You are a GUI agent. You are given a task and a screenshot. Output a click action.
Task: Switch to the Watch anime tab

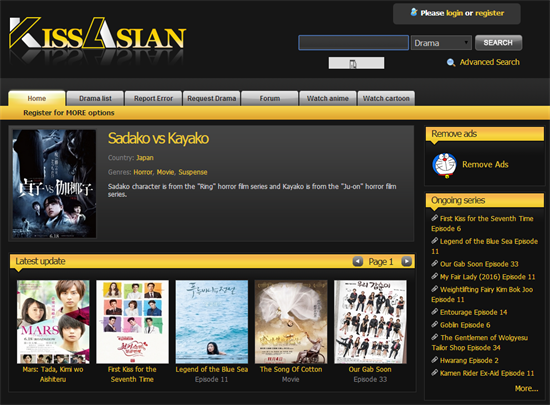(x=328, y=99)
